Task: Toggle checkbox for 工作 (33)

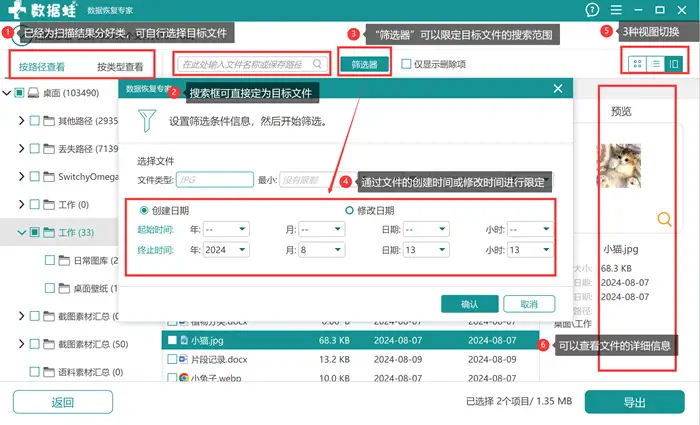Action: pos(34,232)
